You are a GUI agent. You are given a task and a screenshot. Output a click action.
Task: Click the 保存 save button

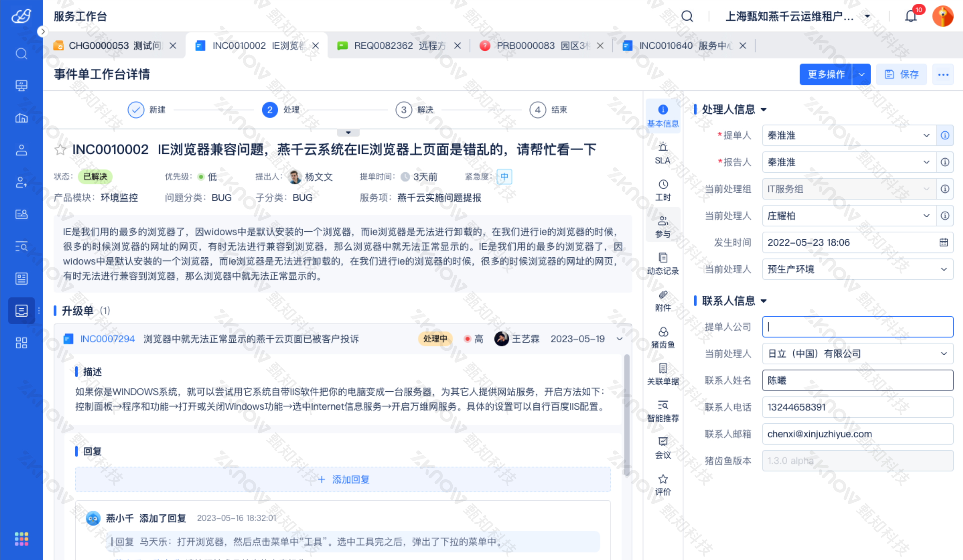tap(901, 74)
